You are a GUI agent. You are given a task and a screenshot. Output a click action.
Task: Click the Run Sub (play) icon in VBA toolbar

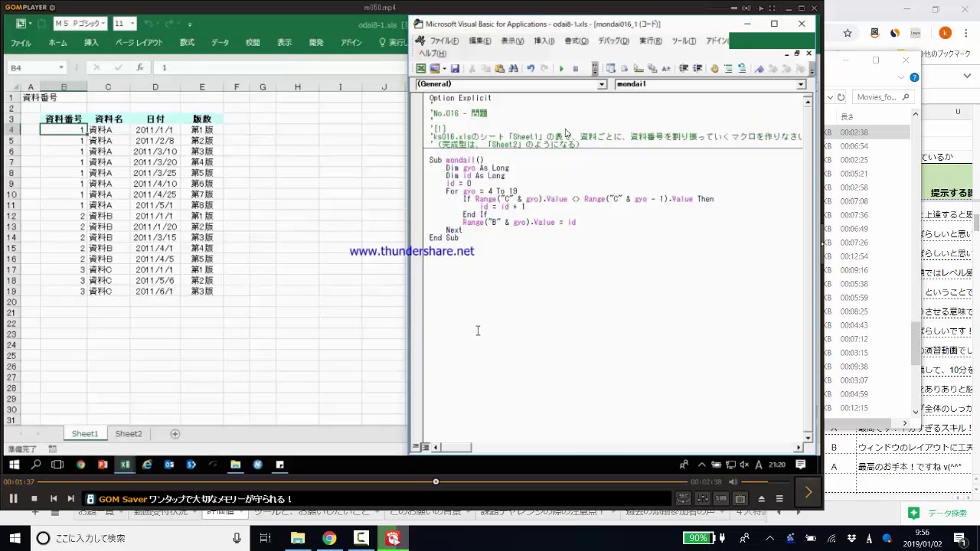coord(561,69)
